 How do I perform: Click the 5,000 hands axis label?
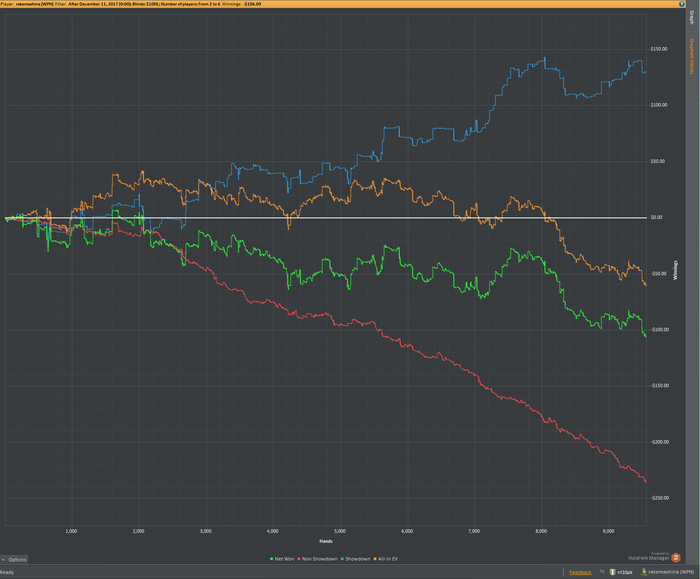tap(340, 531)
